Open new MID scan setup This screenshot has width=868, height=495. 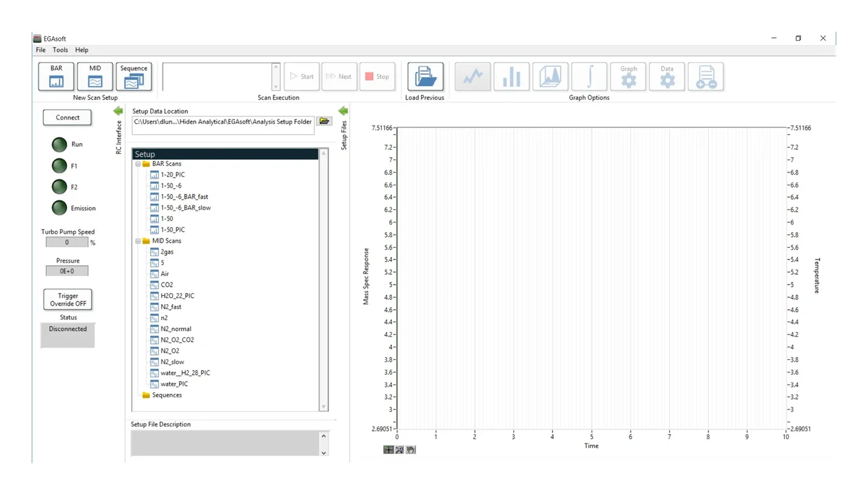click(95, 77)
